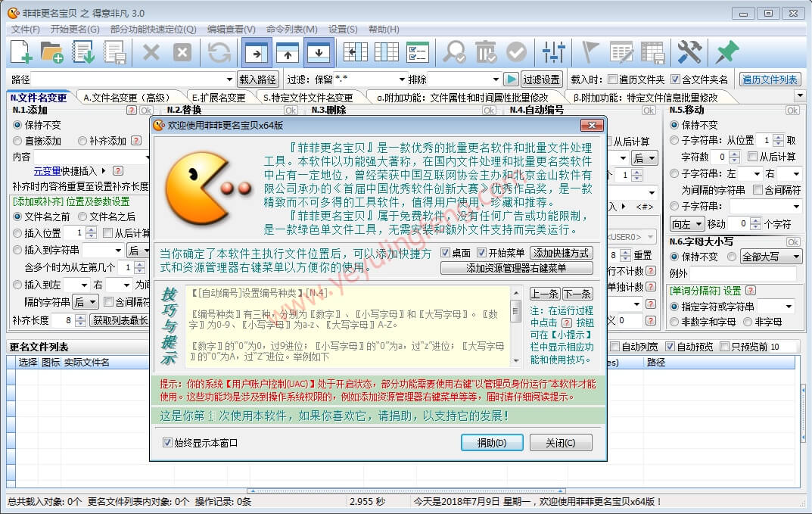Image resolution: width=812 pixels, height=514 pixels.
Task: Click the import file list icon
Action: tap(83, 52)
